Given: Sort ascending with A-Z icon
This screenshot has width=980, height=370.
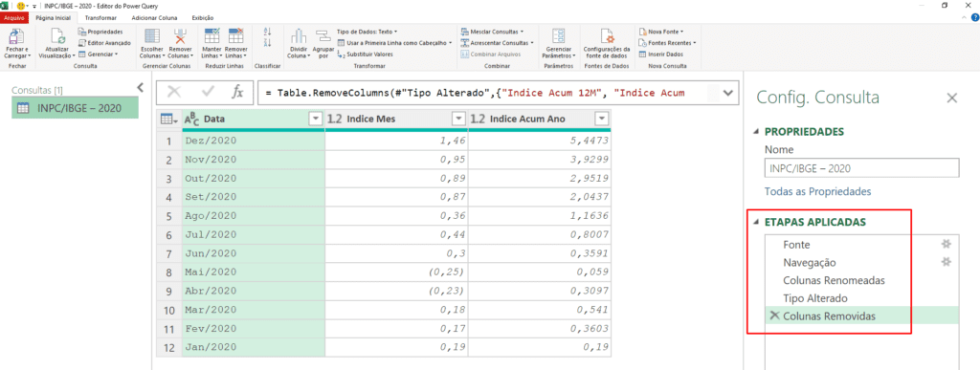Looking at the screenshot, I should [268, 32].
